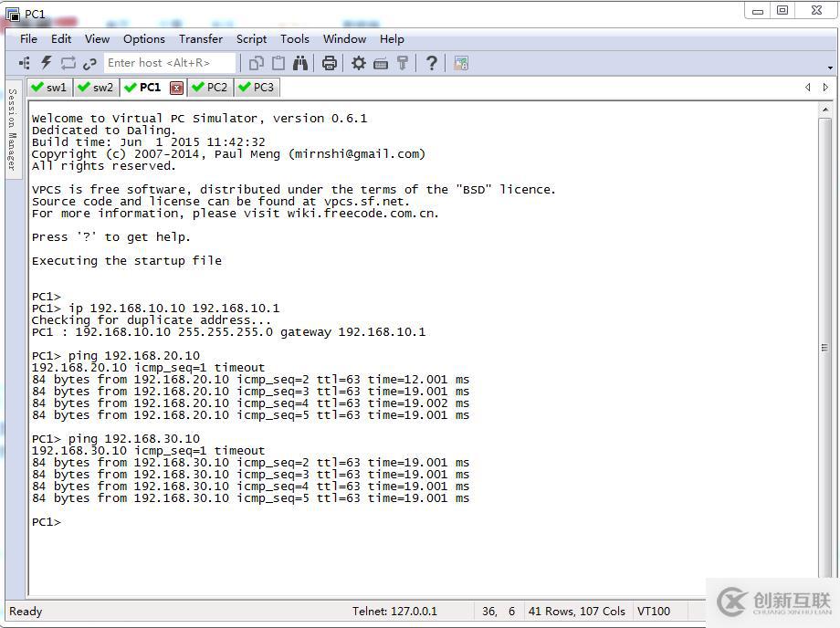Click the last PC1> prompt line

coord(47,522)
